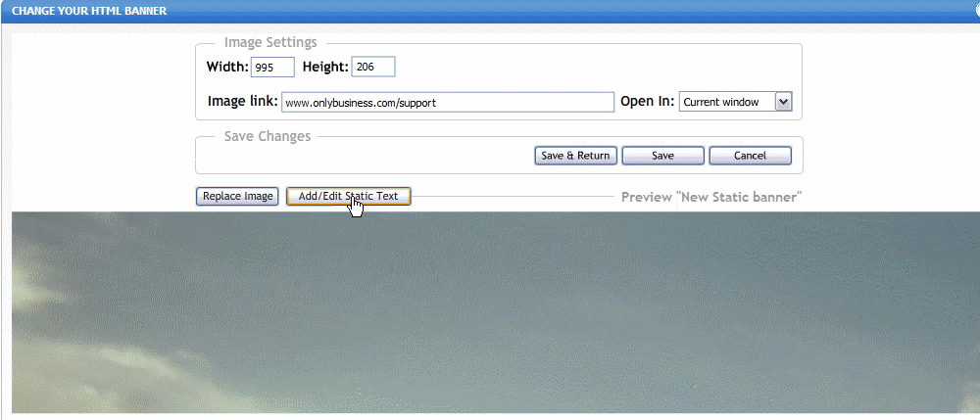Click the Height input field
The height and width of the screenshot is (420, 980).
coord(373,67)
